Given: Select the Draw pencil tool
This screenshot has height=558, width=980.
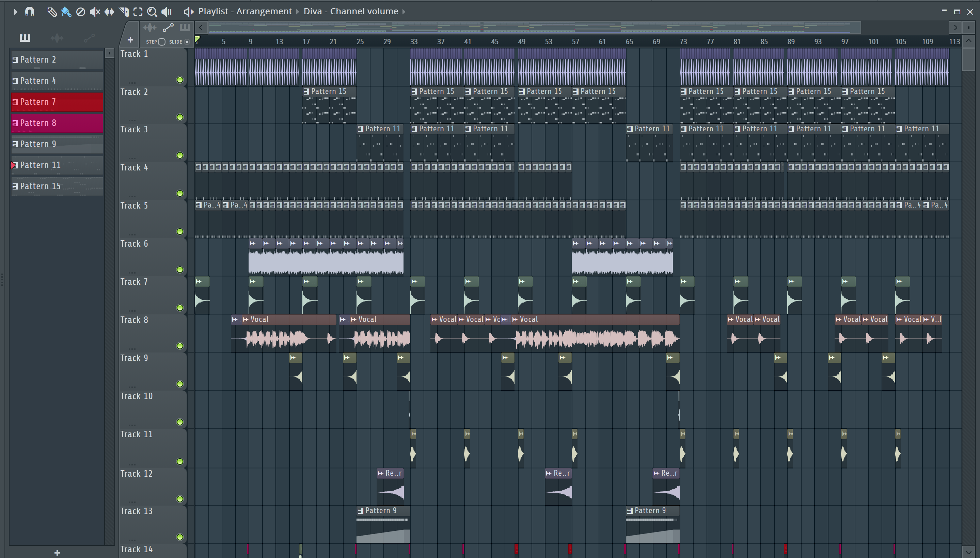Looking at the screenshot, I should pyautogui.click(x=52, y=12).
